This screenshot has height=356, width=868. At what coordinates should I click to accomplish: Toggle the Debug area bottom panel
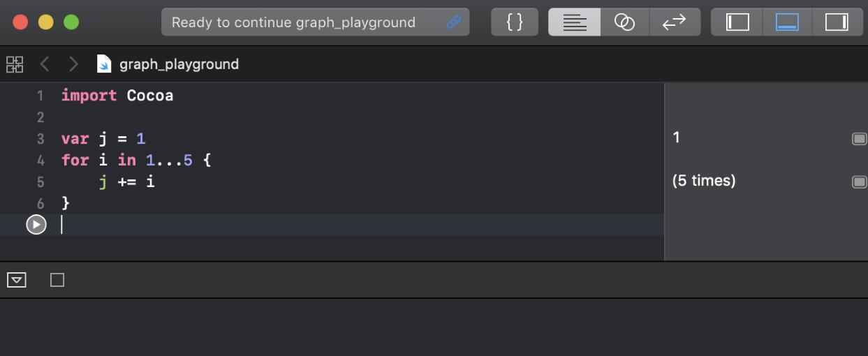[787, 22]
